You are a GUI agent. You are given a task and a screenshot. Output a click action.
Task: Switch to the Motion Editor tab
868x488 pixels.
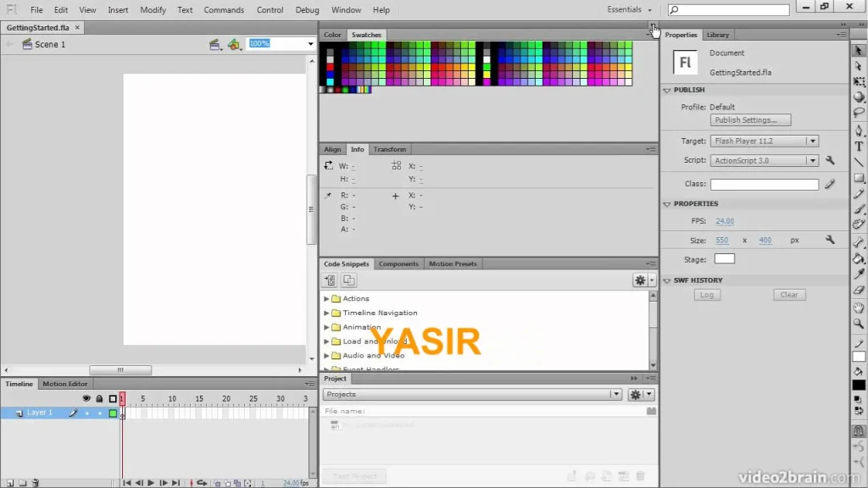[x=64, y=384]
